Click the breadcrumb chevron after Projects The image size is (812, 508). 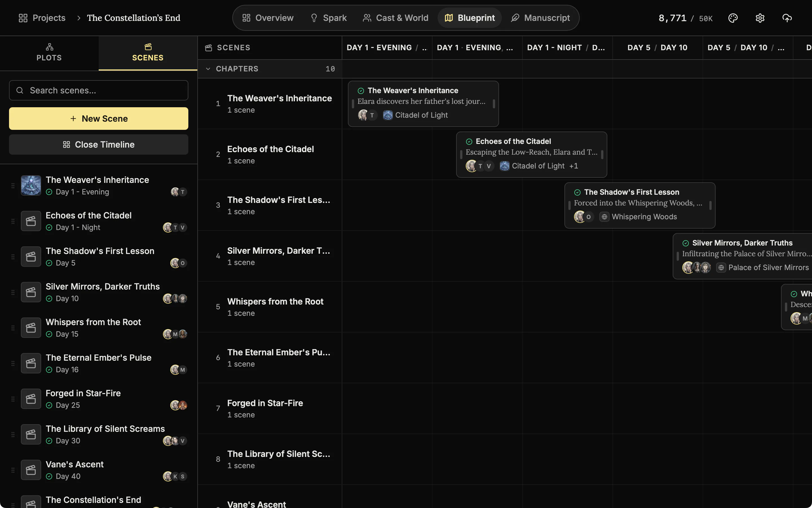78,18
